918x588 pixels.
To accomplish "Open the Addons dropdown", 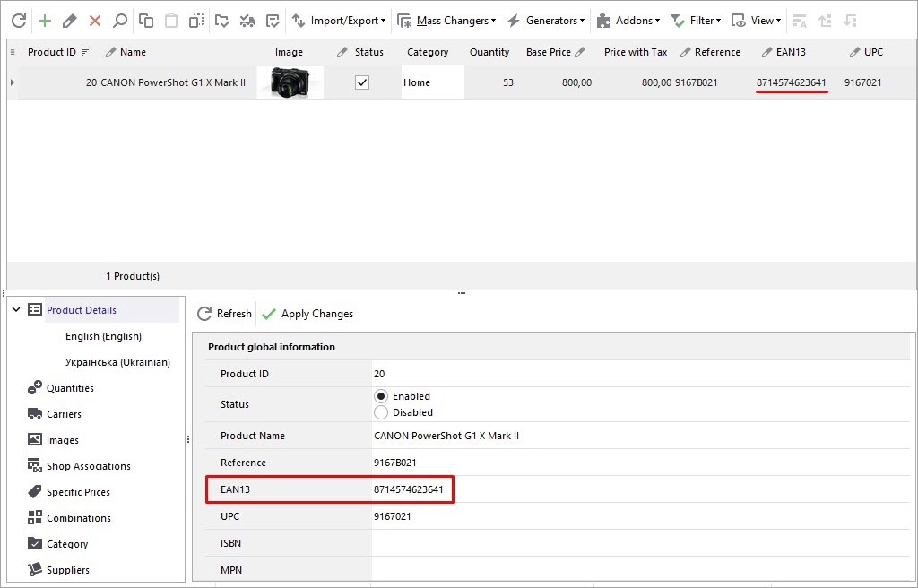I will pos(628,21).
